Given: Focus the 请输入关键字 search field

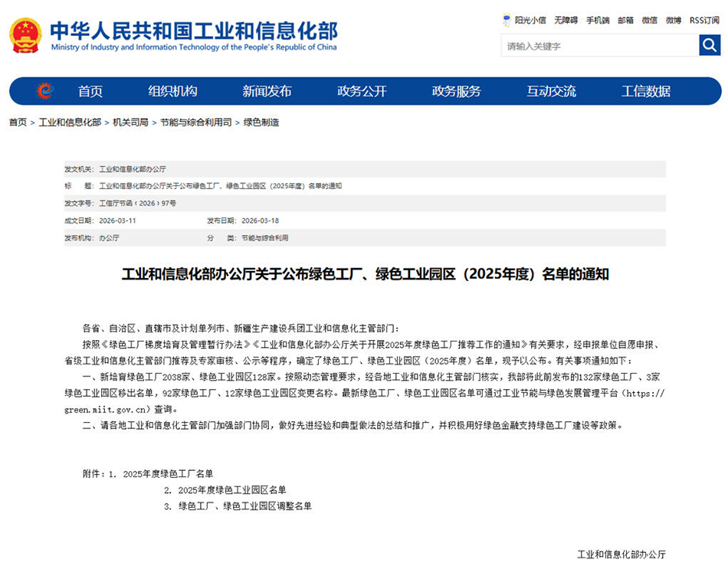Looking at the screenshot, I should (599, 46).
